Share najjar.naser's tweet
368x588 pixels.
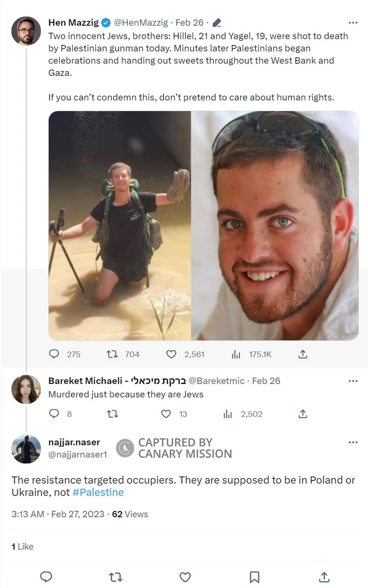[324, 577]
